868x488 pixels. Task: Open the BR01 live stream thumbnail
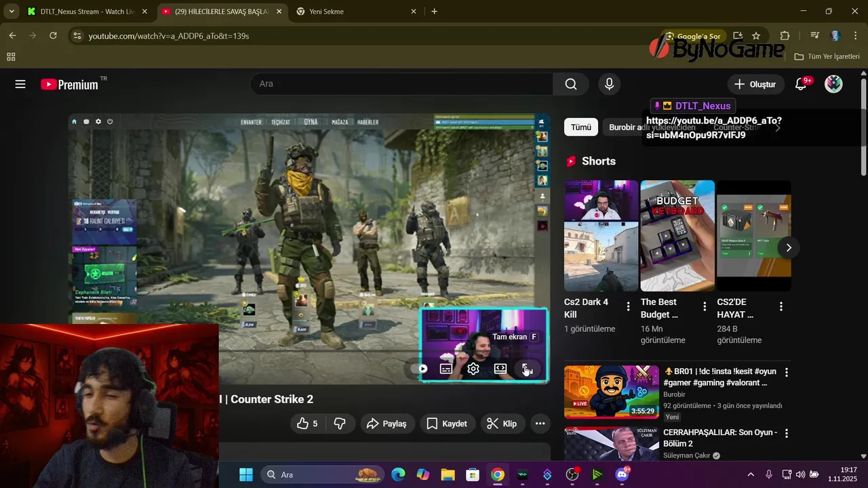(x=611, y=392)
